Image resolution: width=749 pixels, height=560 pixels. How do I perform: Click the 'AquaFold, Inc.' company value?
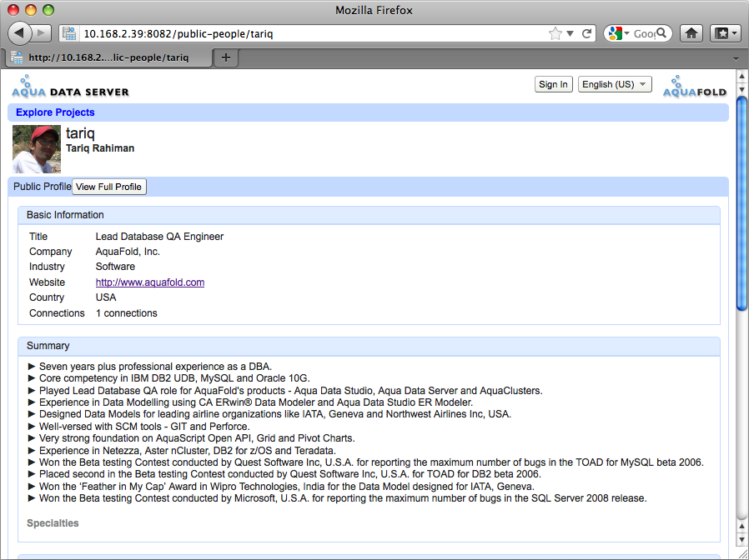coord(128,252)
